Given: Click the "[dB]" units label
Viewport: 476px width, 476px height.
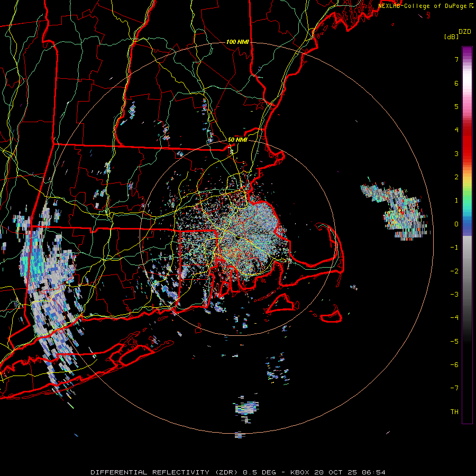Looking at the screenshot, I should [x=451, y=36].
